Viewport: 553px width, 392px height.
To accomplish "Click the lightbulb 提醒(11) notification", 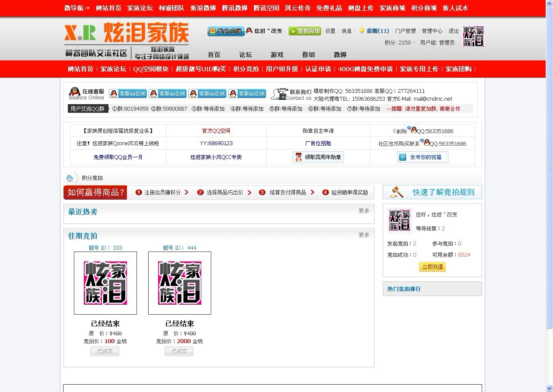I will click(x=374, y=31).
